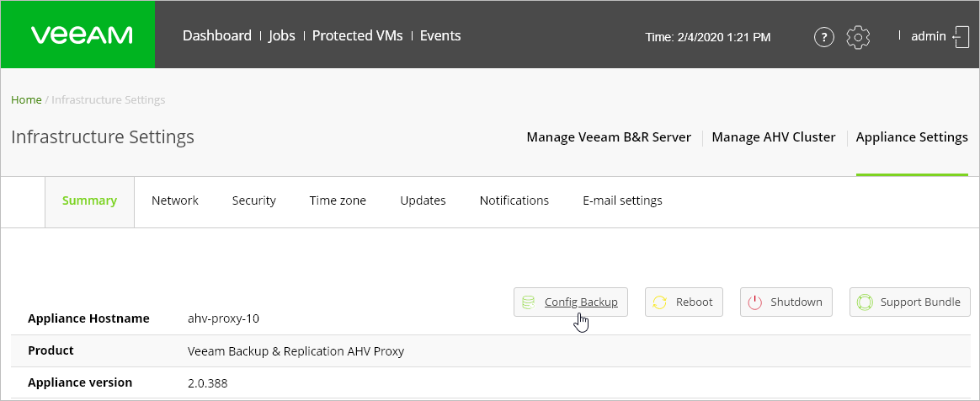Click the Config Backup button label
This screenshot has height=401, width=980.
pos(581,302)
